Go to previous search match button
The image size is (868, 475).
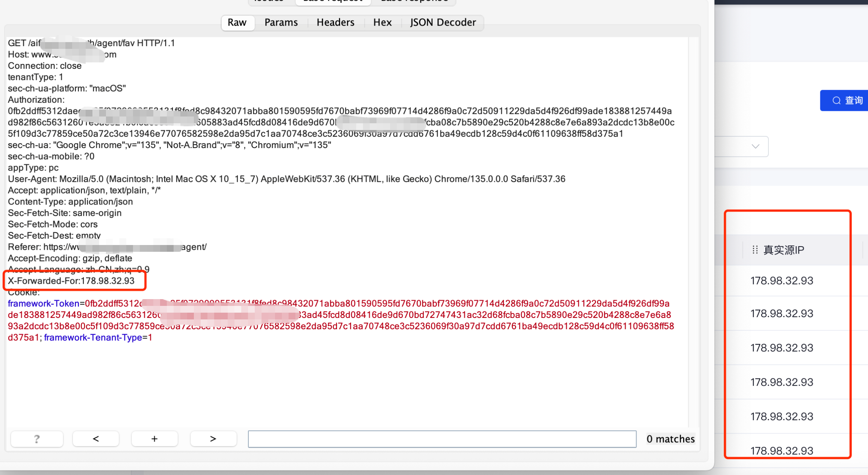pos(96,439)
